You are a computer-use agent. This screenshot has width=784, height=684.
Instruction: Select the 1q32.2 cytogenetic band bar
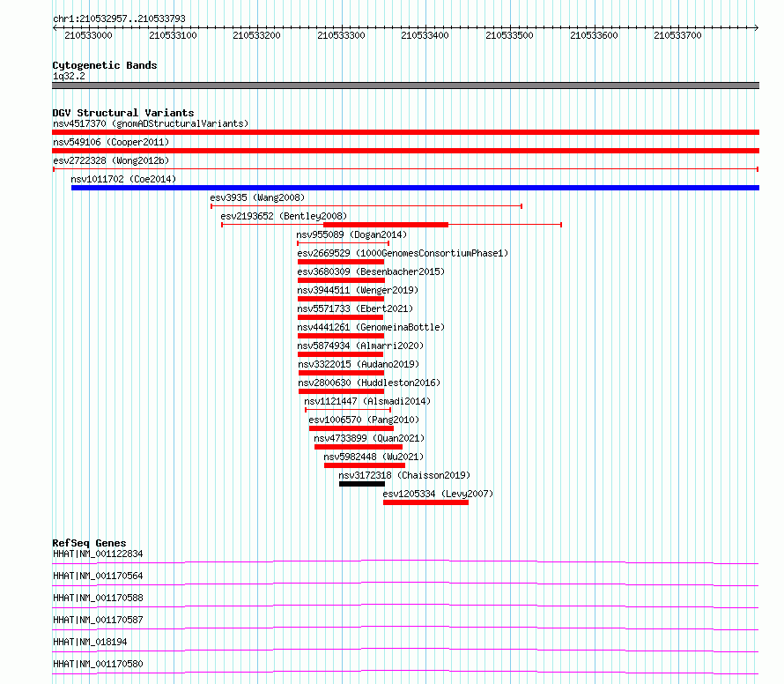tap(405, 85)
